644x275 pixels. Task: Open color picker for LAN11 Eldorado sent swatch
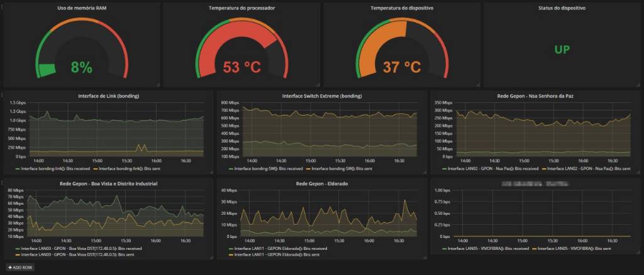click(231, 254)
